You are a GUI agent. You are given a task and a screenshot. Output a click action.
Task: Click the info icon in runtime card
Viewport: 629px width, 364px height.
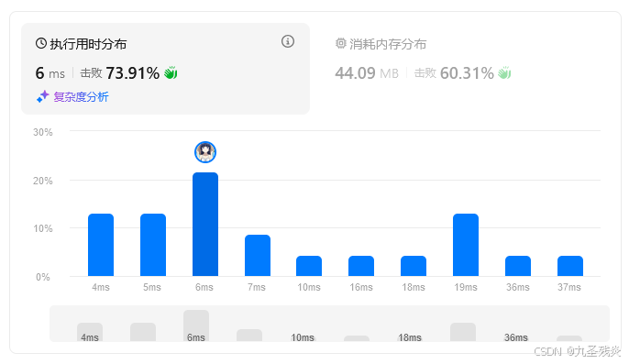[288, 41]
